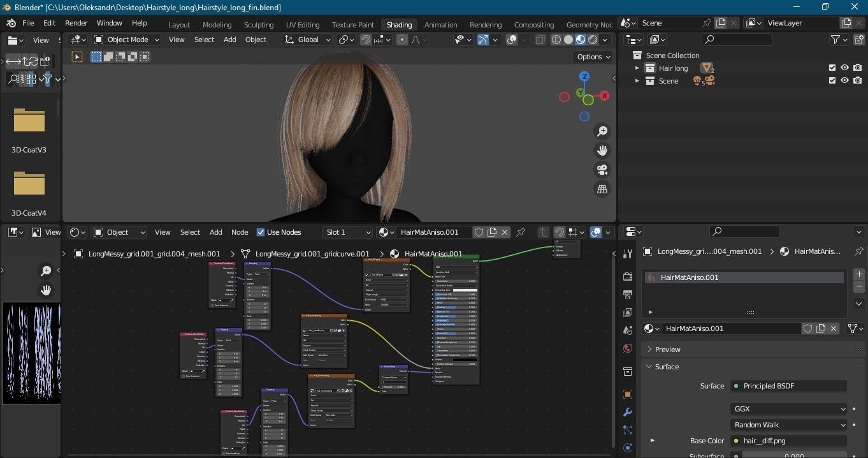This screenshot has width=868, height=458.
Task: Pin the node tree in node editor
Action: (x=521, y=232)
